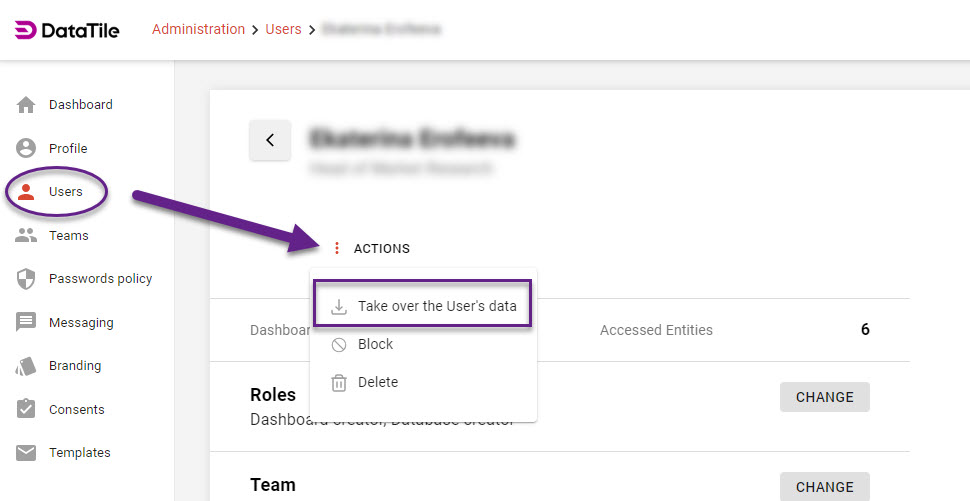The height and width of the screenshot is (501, 970).
Task: Open Branding swatches icon
Action: pos(27,366)
